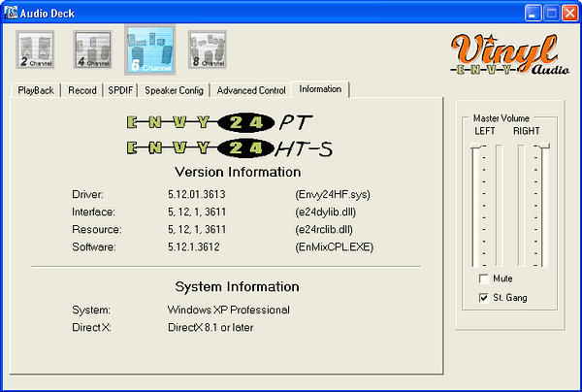Click the Resource: label
The width and height of the screenshot is (582, 392).
96,229
